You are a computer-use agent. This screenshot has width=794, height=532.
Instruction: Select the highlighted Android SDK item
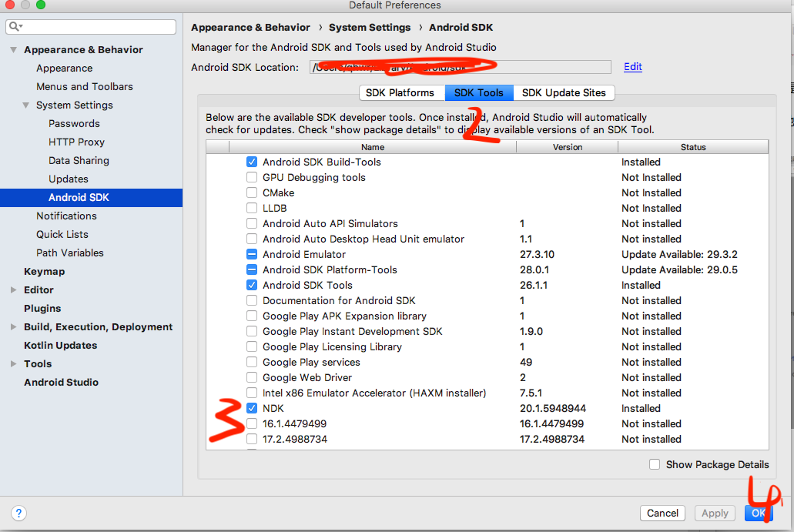(x=91, y=197)
